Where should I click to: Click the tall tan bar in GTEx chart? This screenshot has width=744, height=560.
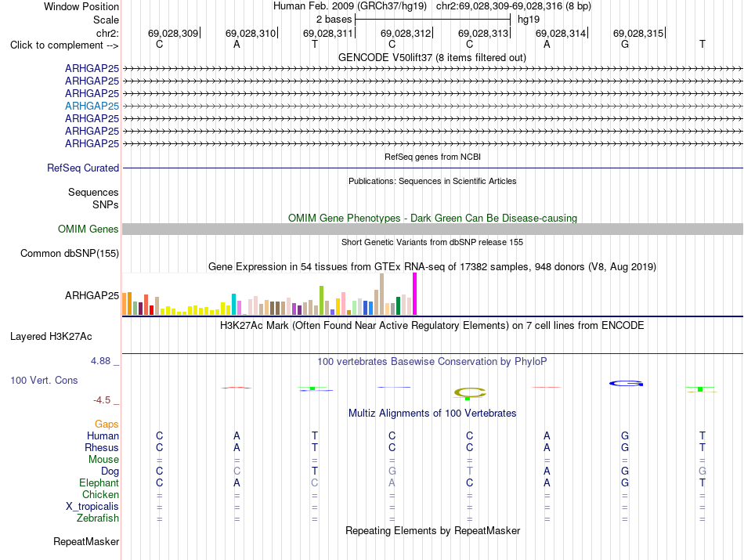[381, 294]
